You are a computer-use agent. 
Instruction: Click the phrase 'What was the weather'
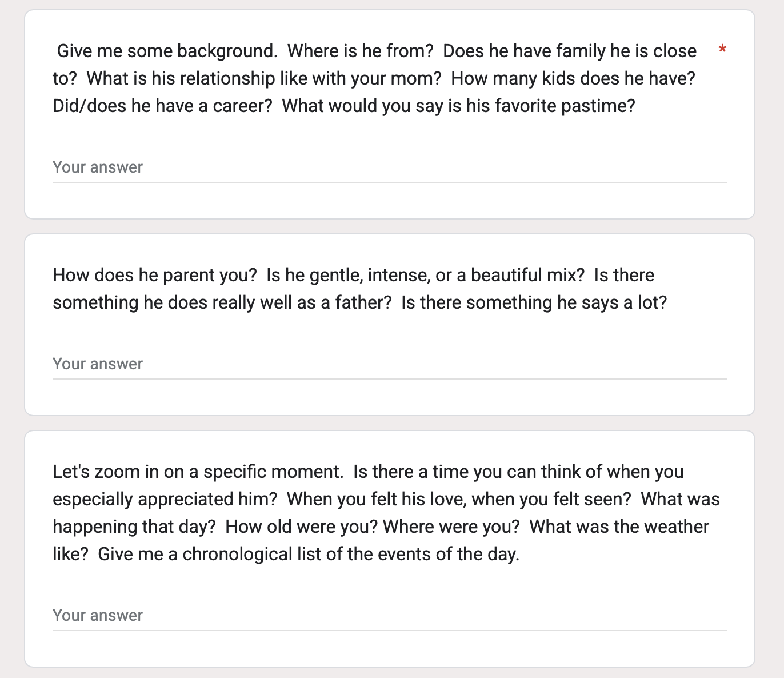pyautogui.click(x=619, y=527)
